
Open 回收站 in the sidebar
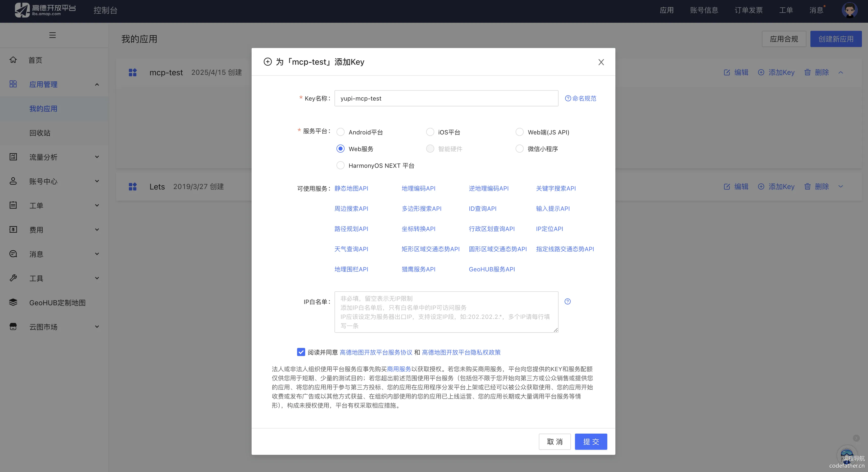pyautogui.click(x=40, y=133)
